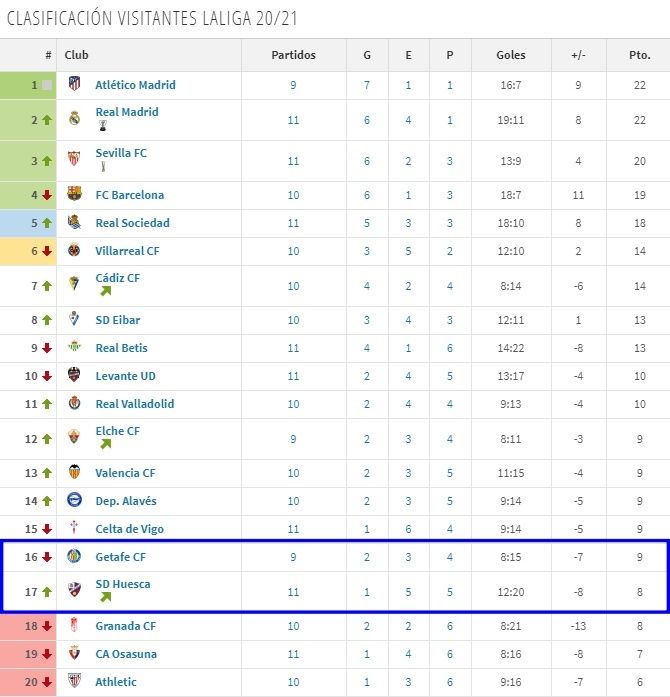Click the Getafe CF crest icon
The height and width of the screenshot is (697, 670).
click(x=74, y=557)
